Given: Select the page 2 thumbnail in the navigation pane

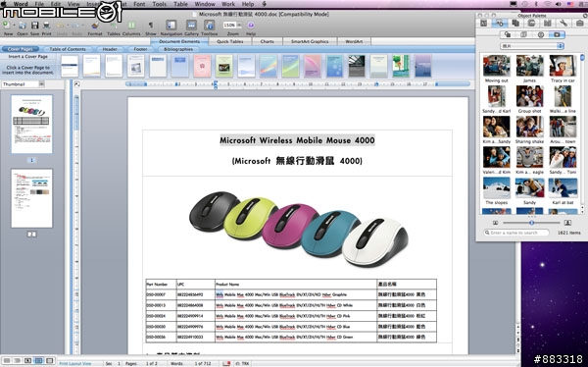Looking at the screenshot, I should click(x=31, y=198).
